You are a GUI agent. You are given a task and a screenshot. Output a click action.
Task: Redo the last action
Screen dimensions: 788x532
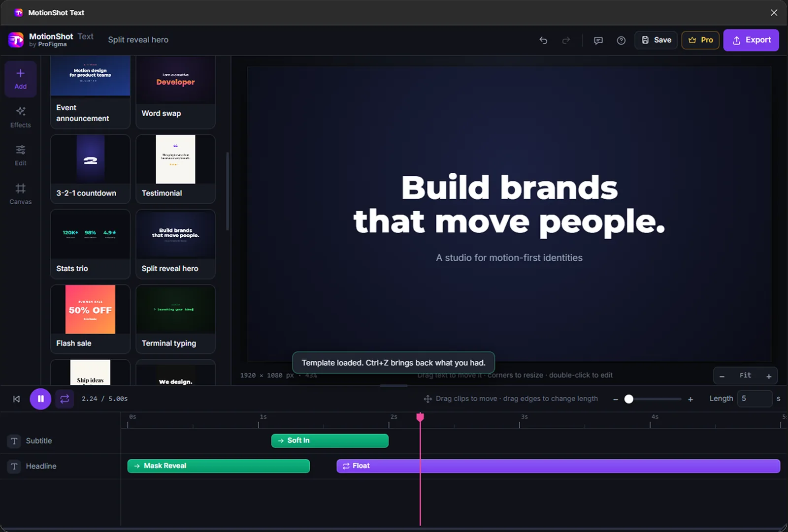[566, 40]
